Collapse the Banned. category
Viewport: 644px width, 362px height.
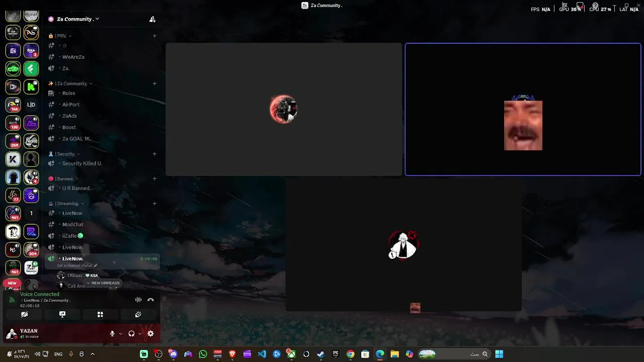[63, 178]
